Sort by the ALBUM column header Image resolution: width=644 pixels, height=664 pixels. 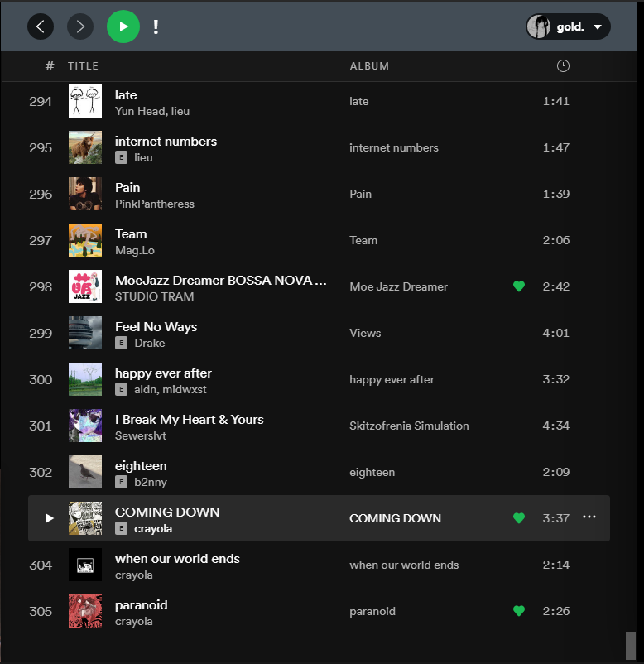369,66
